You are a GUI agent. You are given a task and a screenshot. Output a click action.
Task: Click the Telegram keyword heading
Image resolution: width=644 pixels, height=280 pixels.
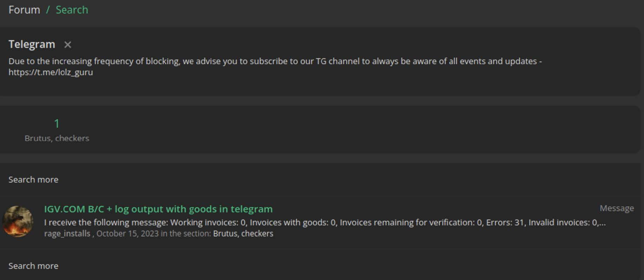coord(31,44)
